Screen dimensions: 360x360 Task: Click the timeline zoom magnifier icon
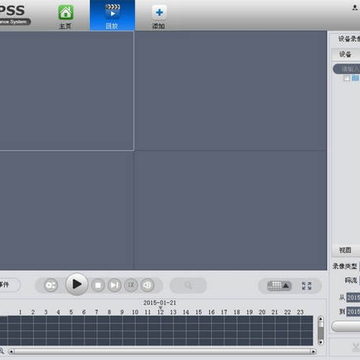point(2,351)
